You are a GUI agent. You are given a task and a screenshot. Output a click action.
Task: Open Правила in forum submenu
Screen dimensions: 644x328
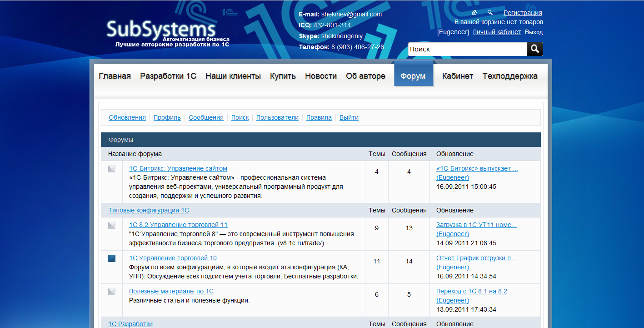coord(319,117)
